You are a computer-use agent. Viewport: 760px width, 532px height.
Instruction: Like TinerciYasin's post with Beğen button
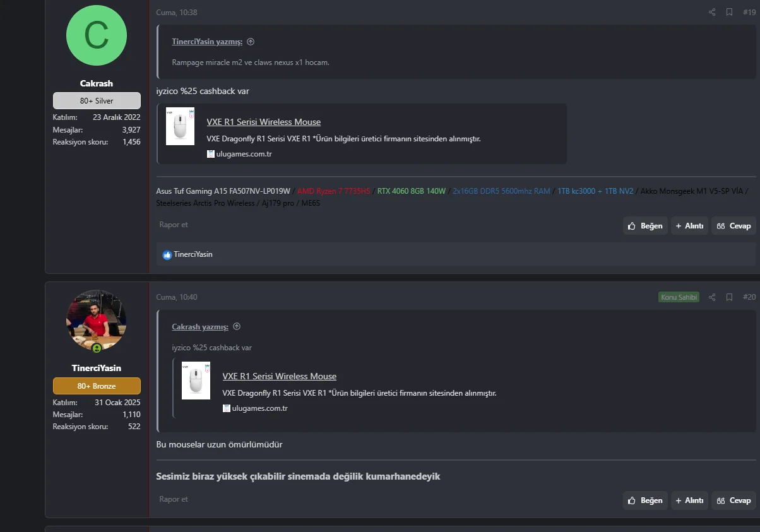[645, 500]
